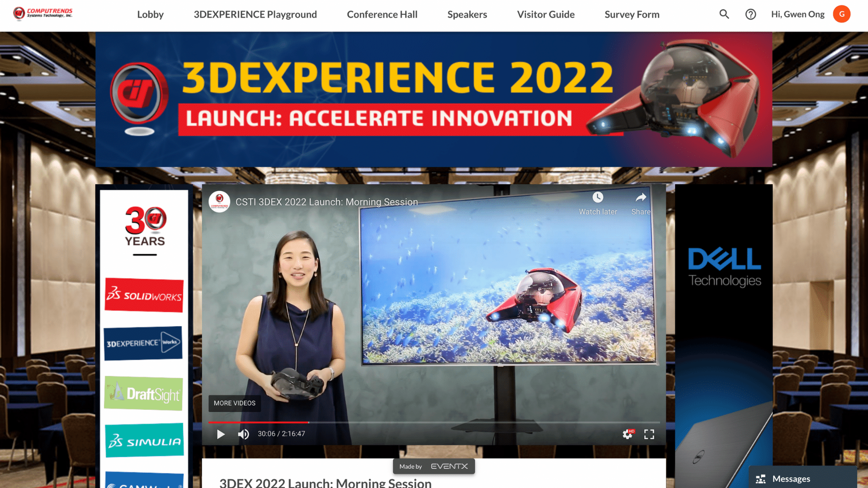Click the MORE VIDEOS button
Screen dimensions: 868x488
tap(234, 403)
